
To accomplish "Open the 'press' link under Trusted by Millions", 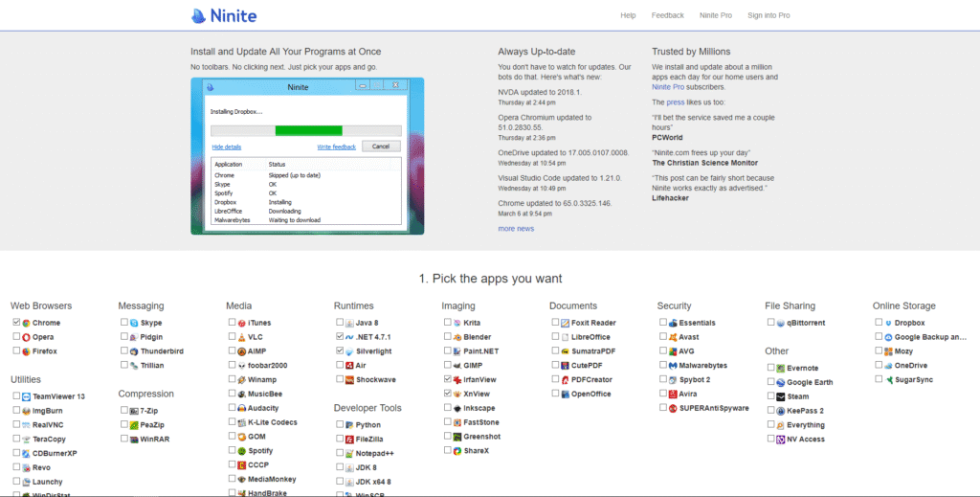I will (675, 102).
